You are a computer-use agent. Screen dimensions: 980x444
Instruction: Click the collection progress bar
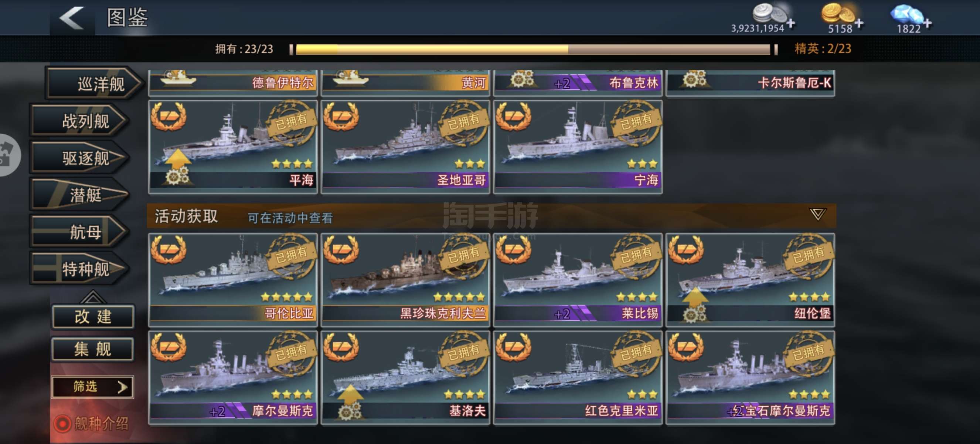(533, 49)
